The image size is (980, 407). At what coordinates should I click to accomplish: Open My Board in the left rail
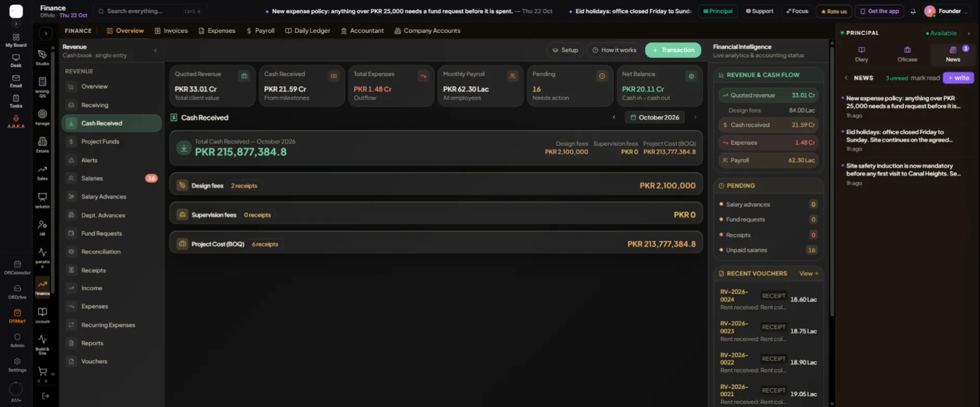(16, 40)
